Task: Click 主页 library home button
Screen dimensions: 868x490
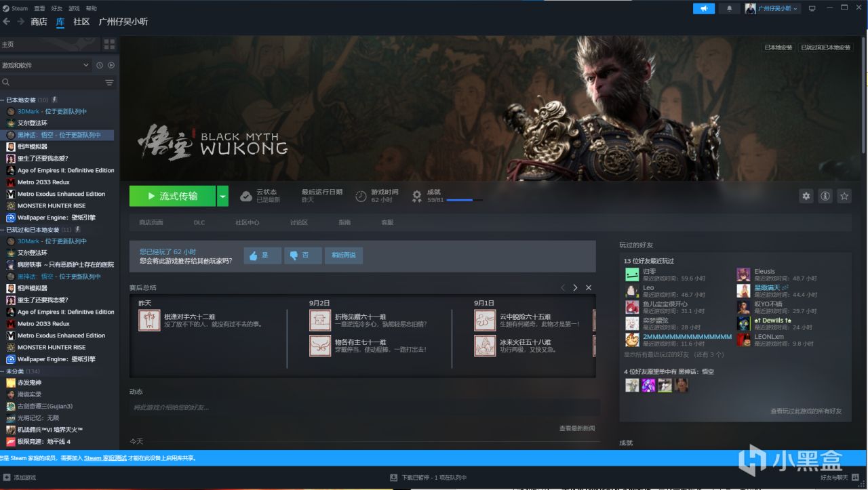Action: coord(50,44)
